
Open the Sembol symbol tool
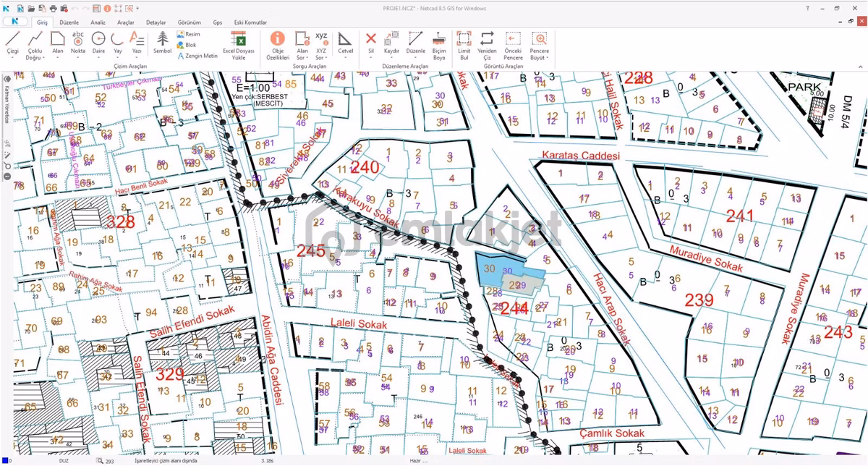click(163, 43)
